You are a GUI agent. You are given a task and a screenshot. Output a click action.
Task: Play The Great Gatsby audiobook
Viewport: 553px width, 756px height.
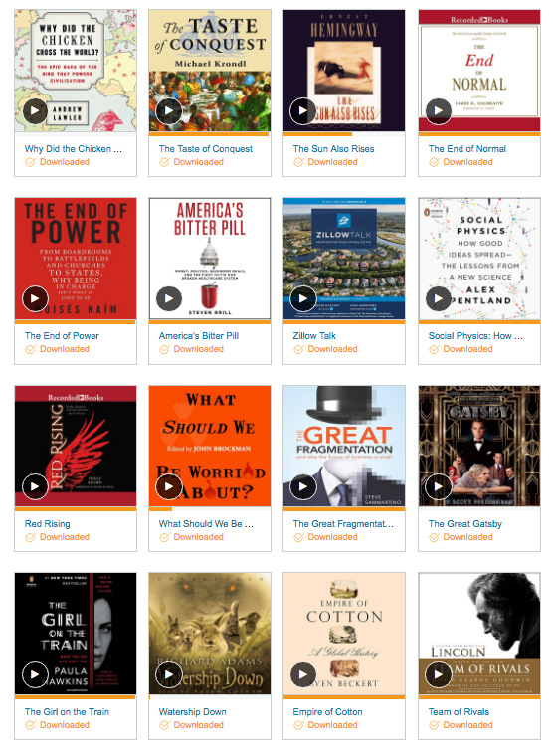[439, 487]
